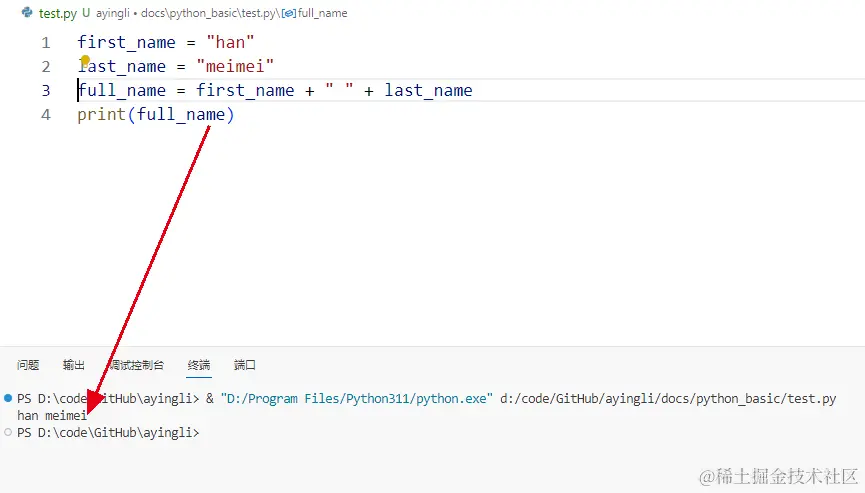865x493 pixels.
Task: Click line number 3 in the gutter
Action: pos(46,90)
